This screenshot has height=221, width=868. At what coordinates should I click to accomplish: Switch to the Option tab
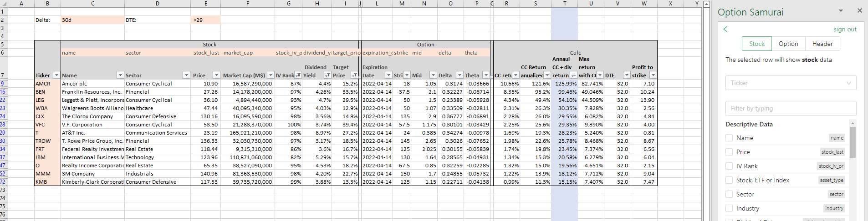[x=788, y=44]
